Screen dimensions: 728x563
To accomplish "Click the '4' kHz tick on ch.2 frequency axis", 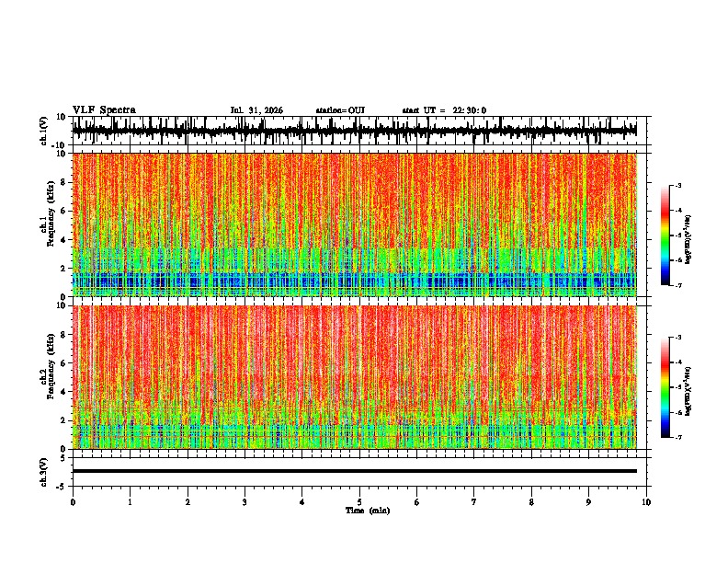I will [64, 392].
